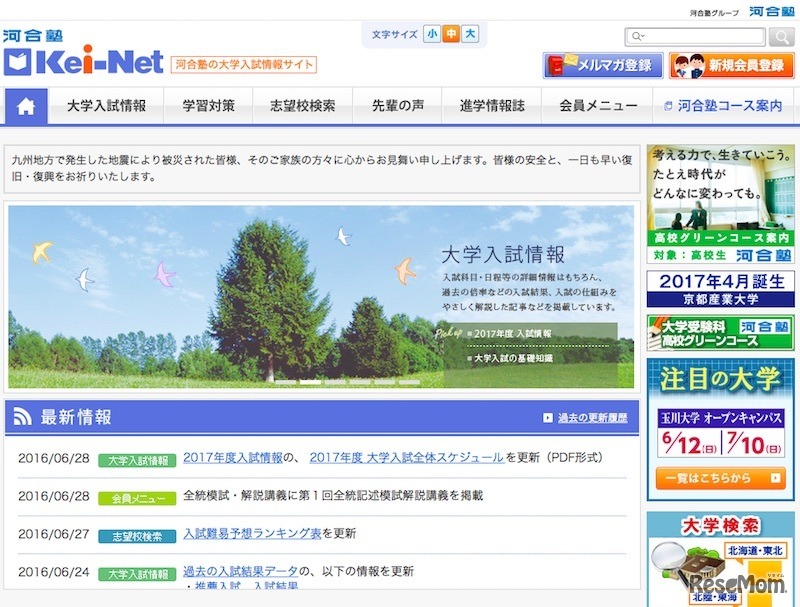The width and height of the screenshot is (800, 607).
Task: Open the 学習対策 menu
Action: pyautogui.click(x=208, y=106)
